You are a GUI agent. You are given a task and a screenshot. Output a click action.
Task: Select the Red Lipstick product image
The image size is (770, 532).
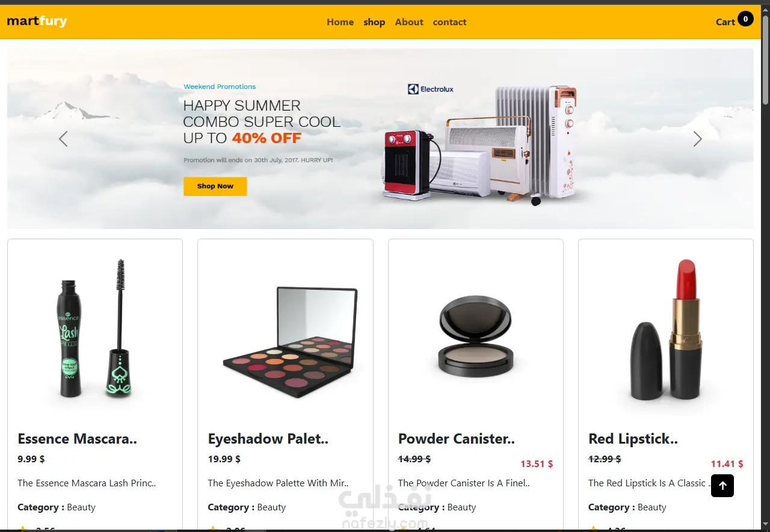(666, 329)
